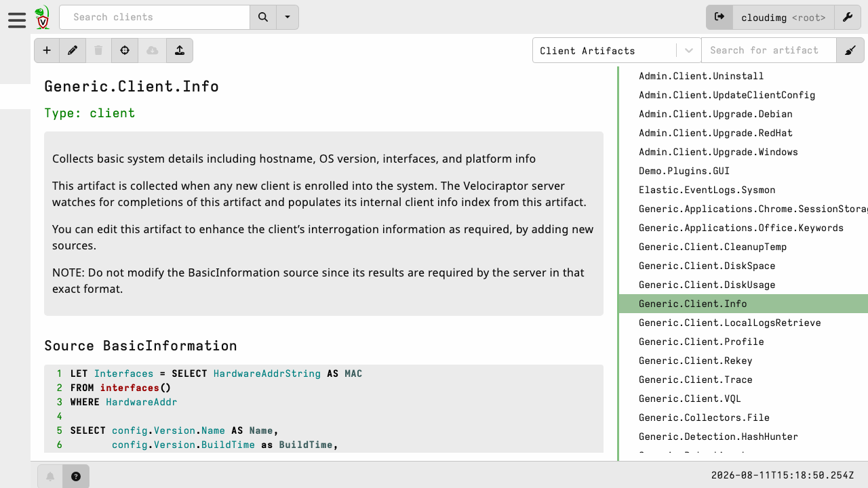The width and height of the screenshot is (868, 488).
Task: Click code line 1 LET Interfaces
Action: pyautogui.click(x=216, y=373)
